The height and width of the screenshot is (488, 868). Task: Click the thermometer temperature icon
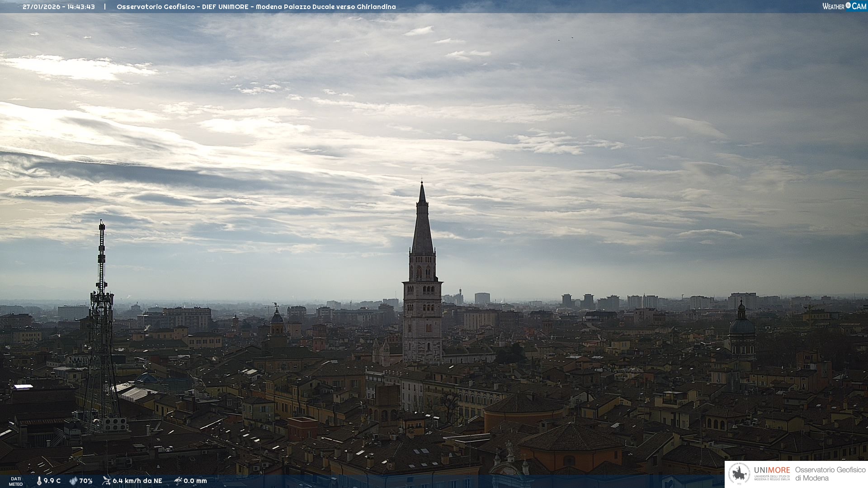click(x=39, y=481)
